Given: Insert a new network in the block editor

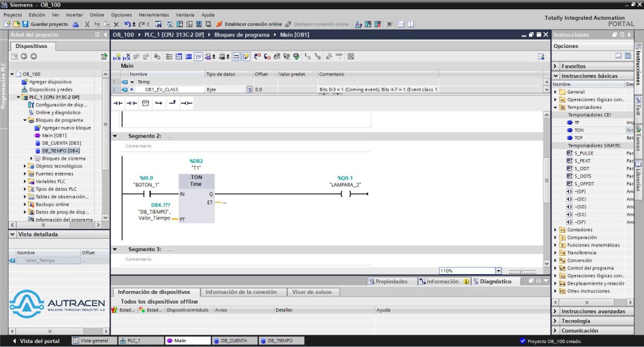Looking at the screenshot, I should coord(117,57).
